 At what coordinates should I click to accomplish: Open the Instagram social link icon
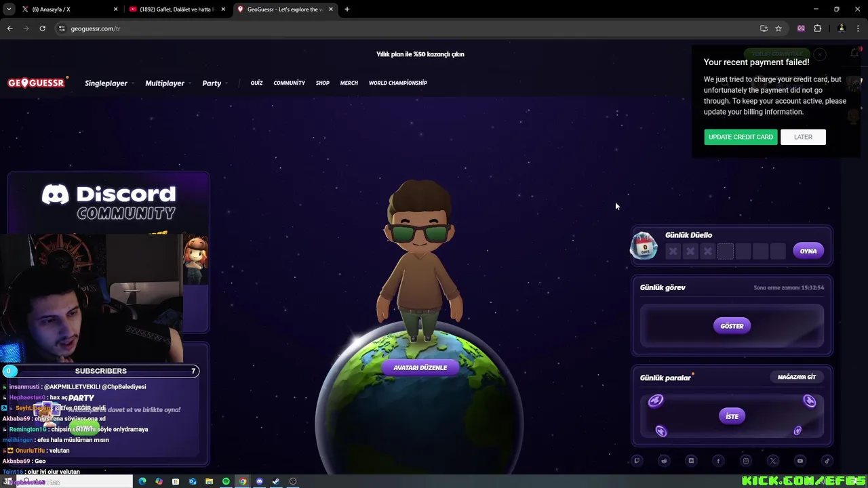pos(745,461)
